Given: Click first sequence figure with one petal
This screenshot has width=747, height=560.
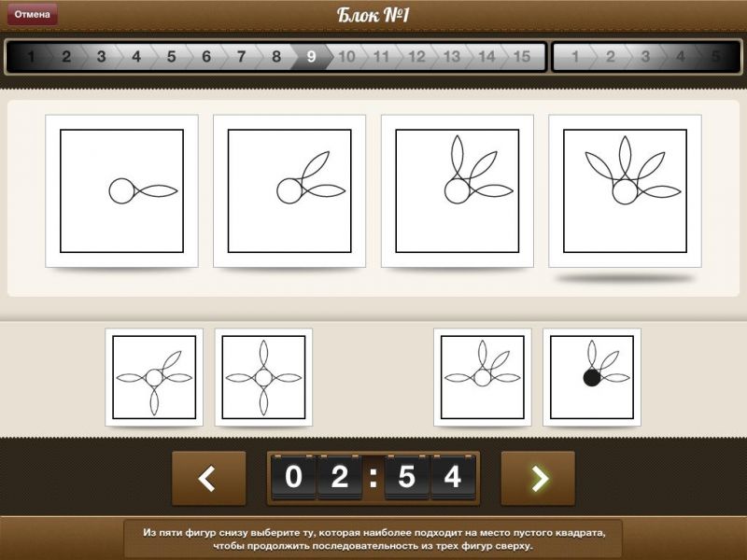Looking at the screenshot, I should [121, 191].
